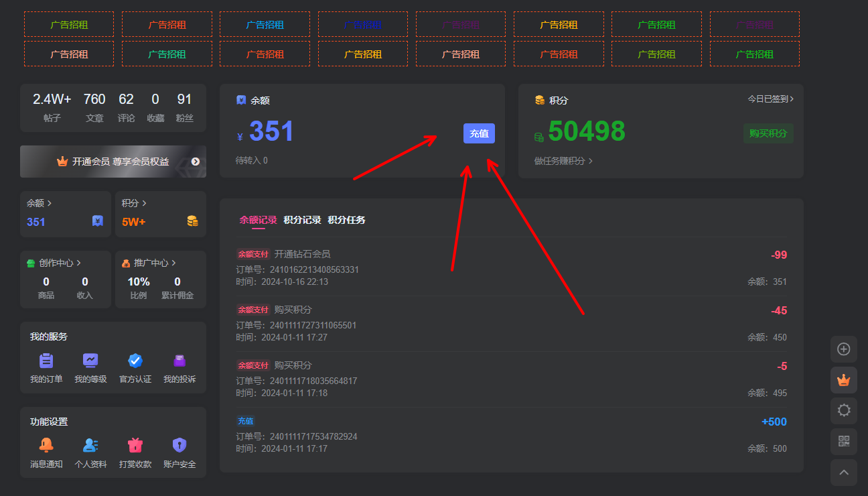Click the blue 充值 recharge button

click(479, 133)
